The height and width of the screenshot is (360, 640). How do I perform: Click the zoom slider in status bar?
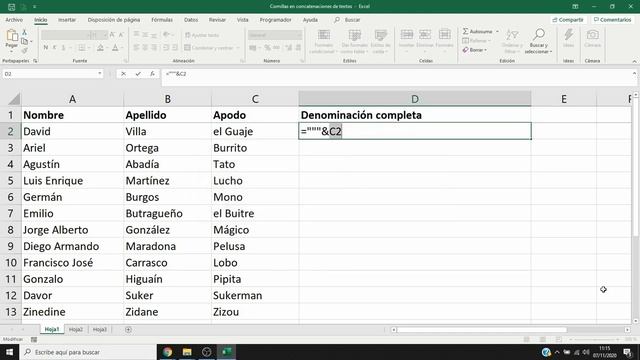pos(595,339)
